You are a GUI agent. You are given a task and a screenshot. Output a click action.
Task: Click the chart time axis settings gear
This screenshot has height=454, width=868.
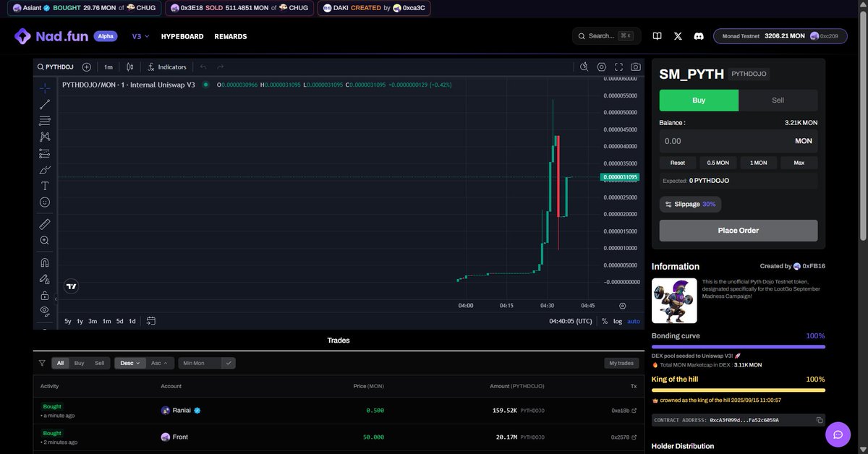(x=622, y=306)
